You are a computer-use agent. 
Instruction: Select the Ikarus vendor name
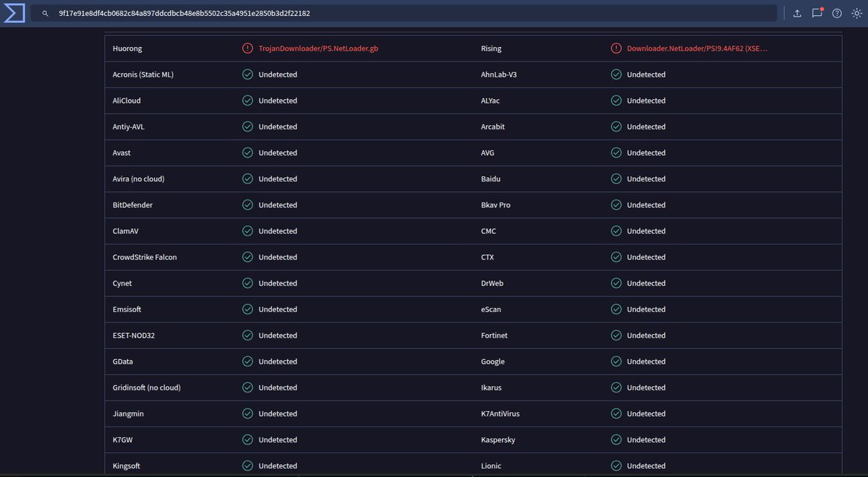click(x=491, y=387)
